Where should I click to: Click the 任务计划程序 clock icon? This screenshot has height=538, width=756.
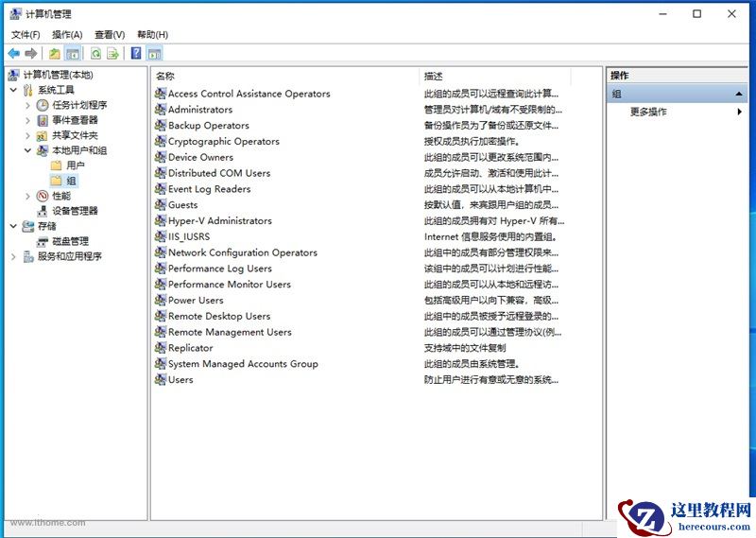[x=43, y=105]
